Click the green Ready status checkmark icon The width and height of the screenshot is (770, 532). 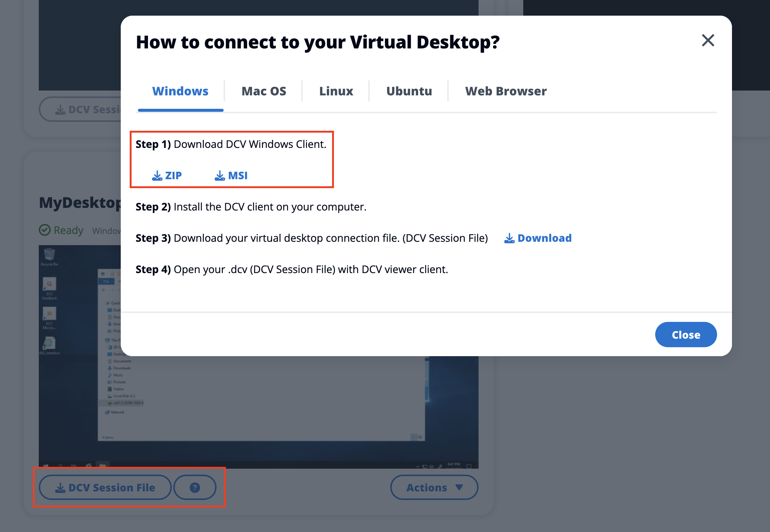(x=44, y=230)
